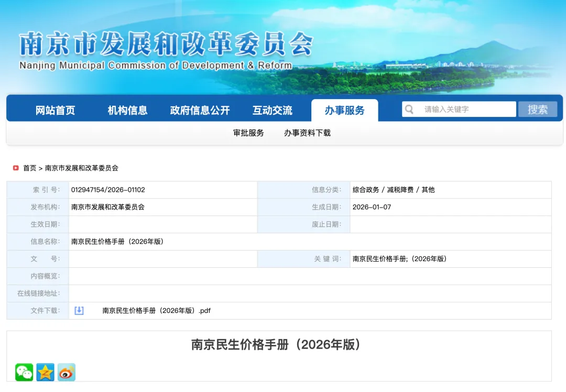Open 南京市发展和改革委员会 breadcrumb link
The image size is (566, 392).
(x=82, y=168)
